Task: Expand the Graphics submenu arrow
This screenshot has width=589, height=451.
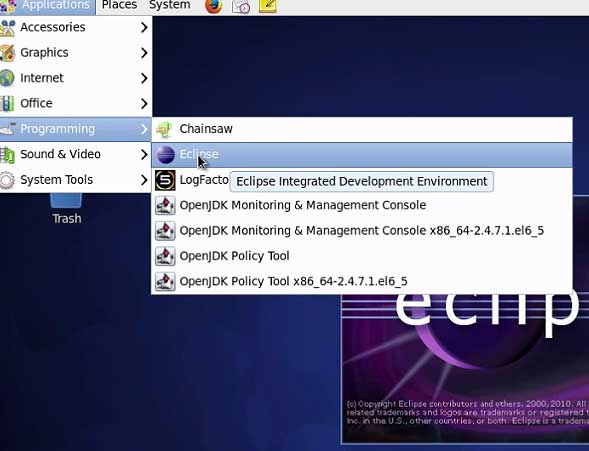Action: [144, 53]
